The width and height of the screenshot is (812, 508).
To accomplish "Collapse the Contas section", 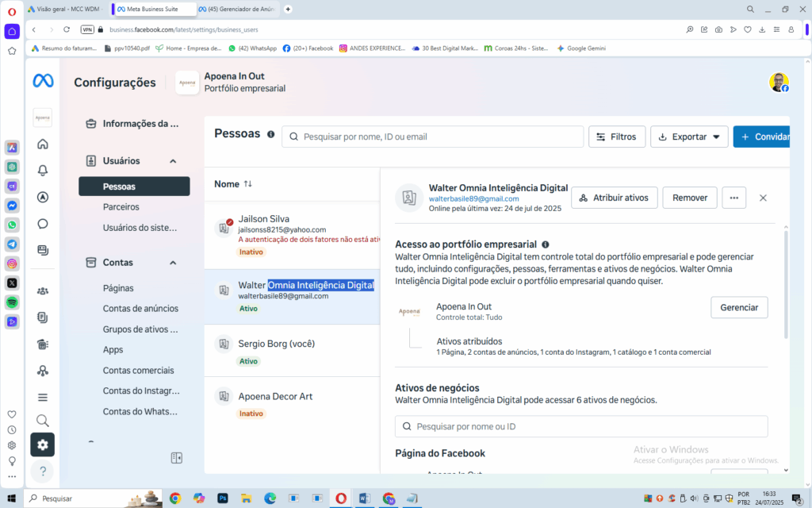I will (173, 263).
